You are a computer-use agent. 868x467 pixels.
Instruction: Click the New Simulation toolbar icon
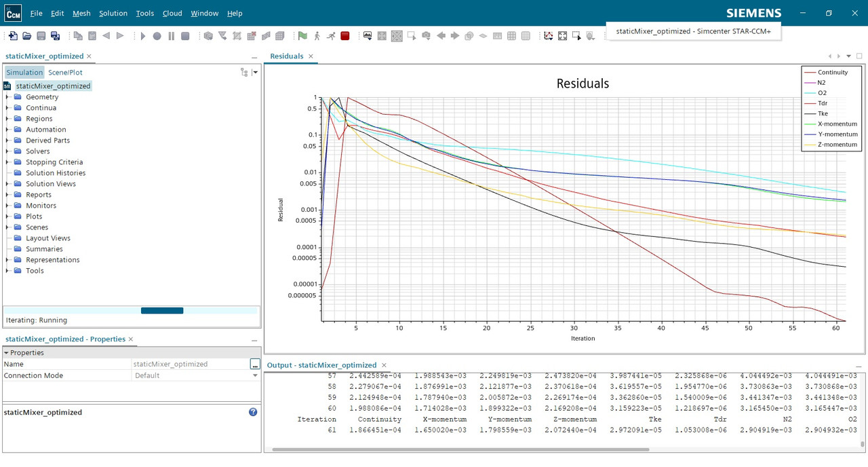13,36
